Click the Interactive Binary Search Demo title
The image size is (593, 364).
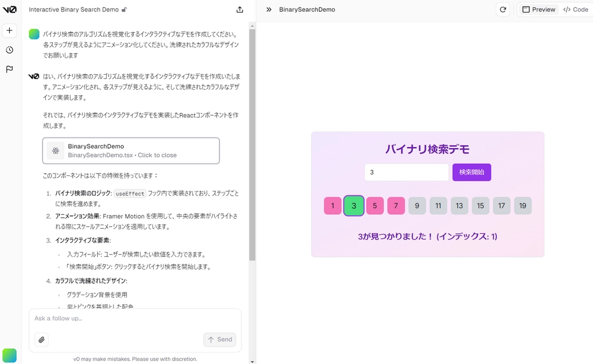click(74, 9)
